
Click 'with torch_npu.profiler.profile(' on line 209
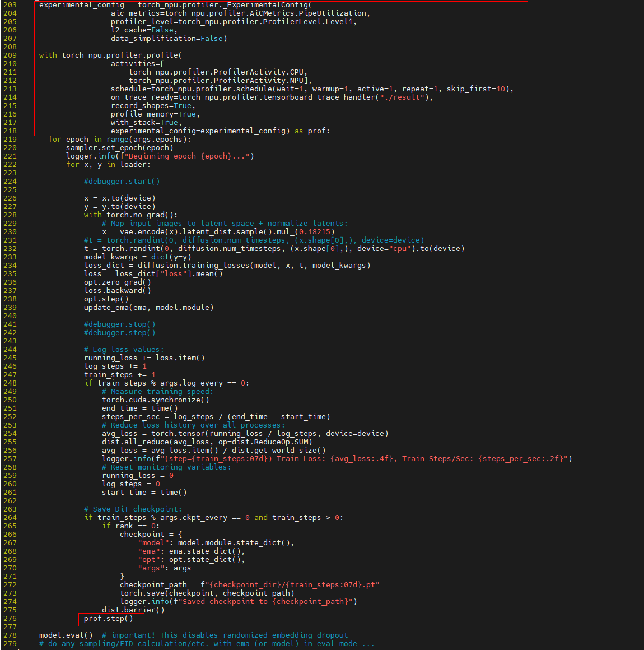point(110,55)
